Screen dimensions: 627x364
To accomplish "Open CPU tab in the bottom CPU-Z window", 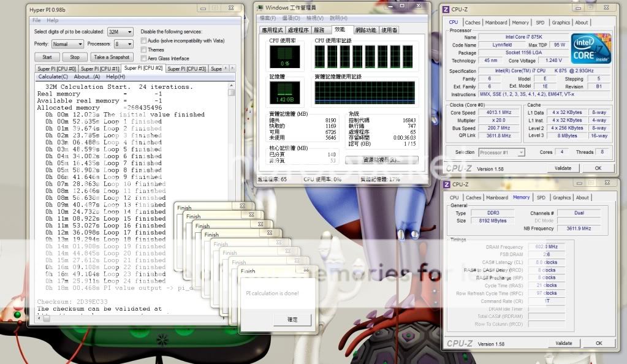I will pos(454,197).
